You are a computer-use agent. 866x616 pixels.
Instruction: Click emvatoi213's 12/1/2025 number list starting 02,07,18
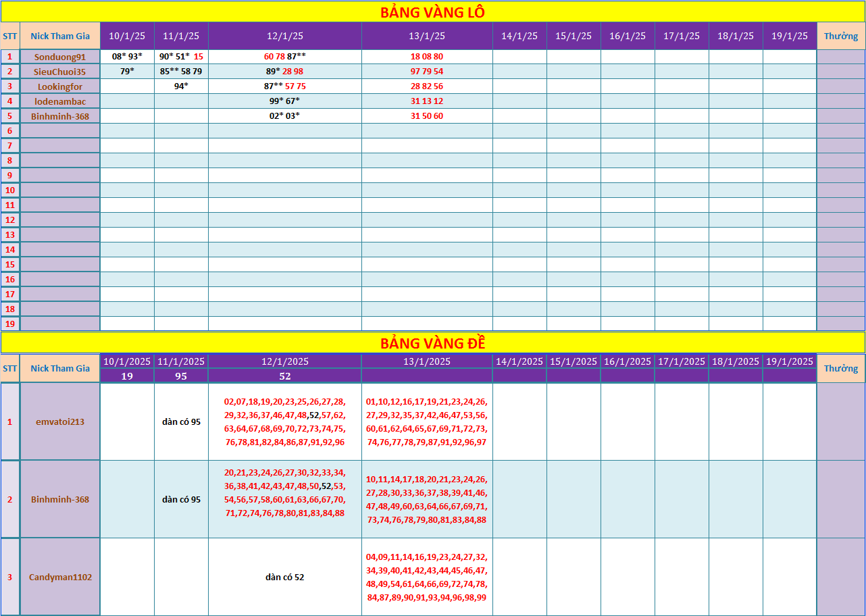285,422
